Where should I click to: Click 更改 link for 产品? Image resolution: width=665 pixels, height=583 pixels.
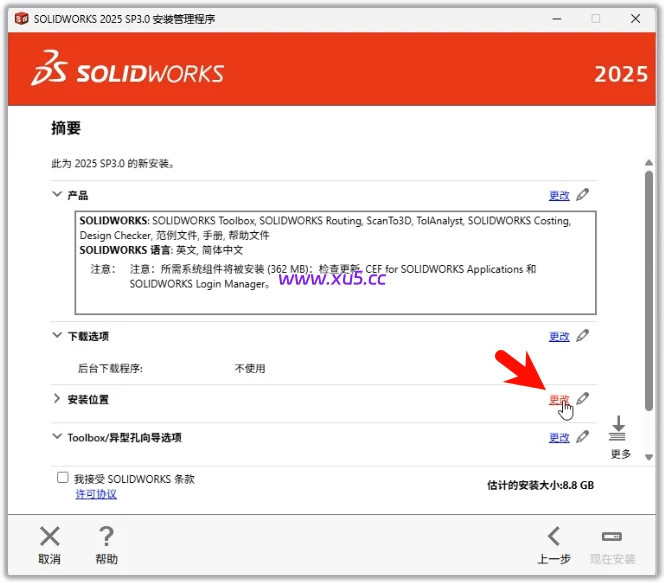click(x=559, y=196)
